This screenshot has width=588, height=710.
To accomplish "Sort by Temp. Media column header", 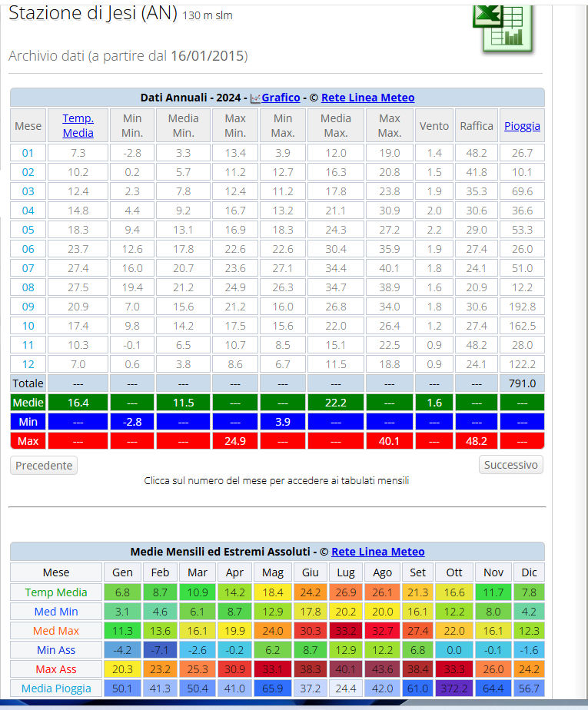I will [x=78, y=125].
